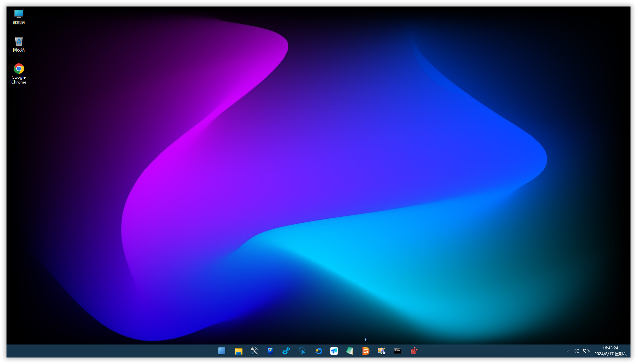Open File Explorer from the taskbar
The height and width of the screenshot is (364, 637).
(239, 351)
